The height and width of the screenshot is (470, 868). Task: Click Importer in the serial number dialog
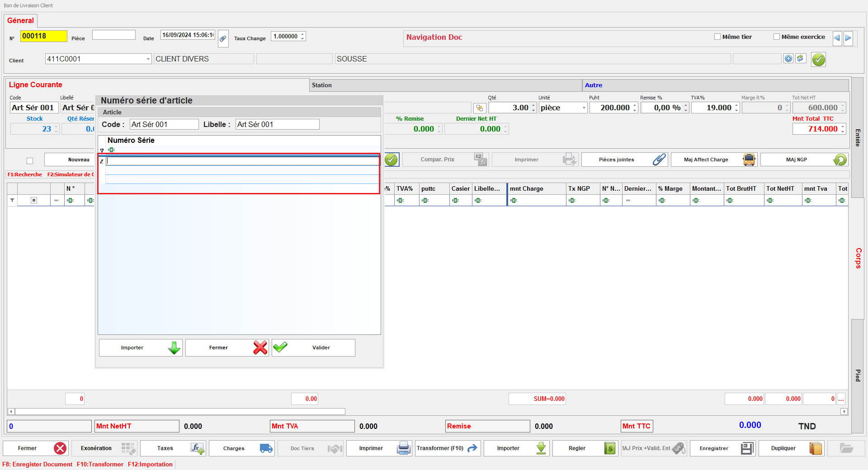[x=141, y=348]
